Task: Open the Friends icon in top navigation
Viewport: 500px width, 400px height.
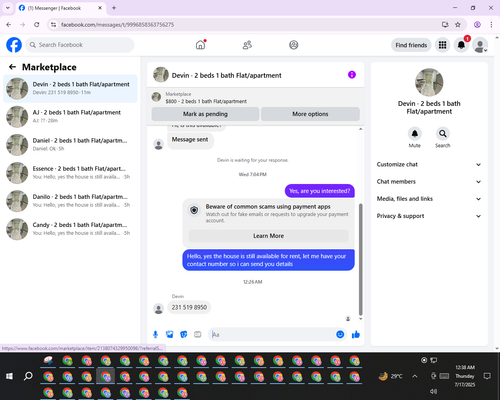Action: click(x=247, y=45)
